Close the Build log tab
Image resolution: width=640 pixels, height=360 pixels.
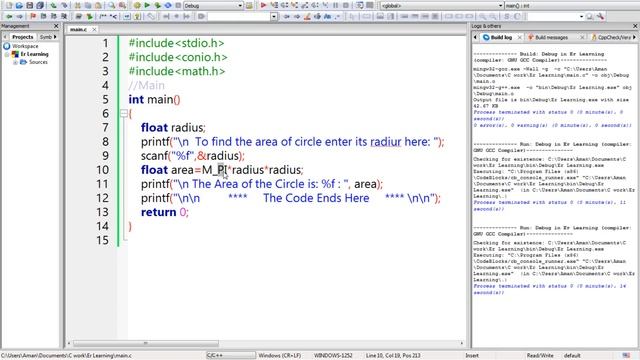pyautogui.click(x=520, y=38)
